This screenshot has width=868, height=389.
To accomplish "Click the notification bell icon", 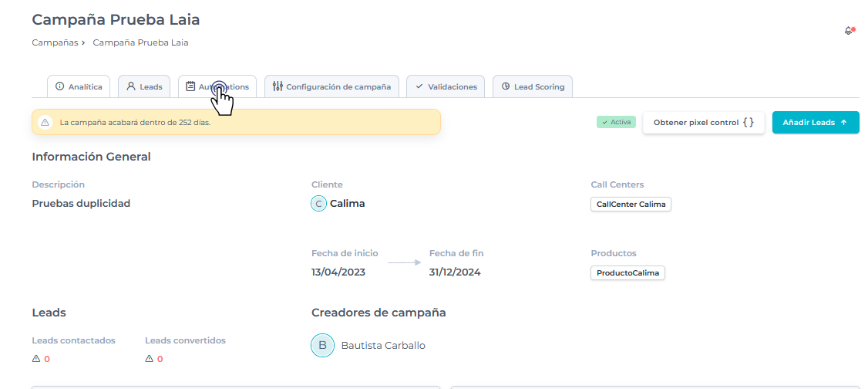I will point(849,31).
